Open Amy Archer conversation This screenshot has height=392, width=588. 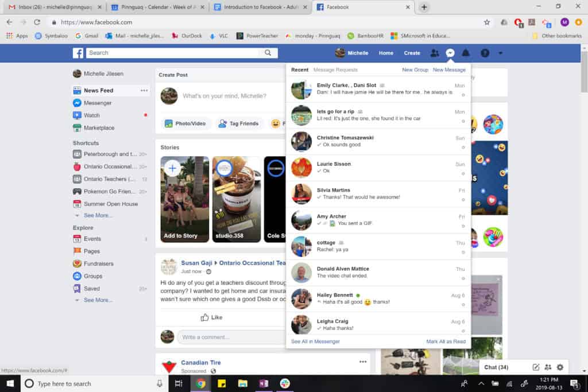click(x=378, y=220)
